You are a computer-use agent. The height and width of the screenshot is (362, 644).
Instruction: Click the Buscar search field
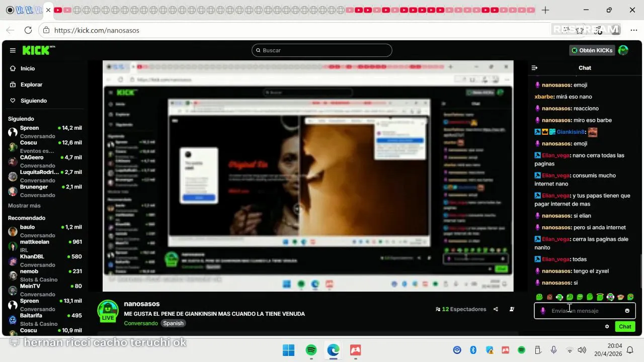pyautogui.click(x=321, y=50)
